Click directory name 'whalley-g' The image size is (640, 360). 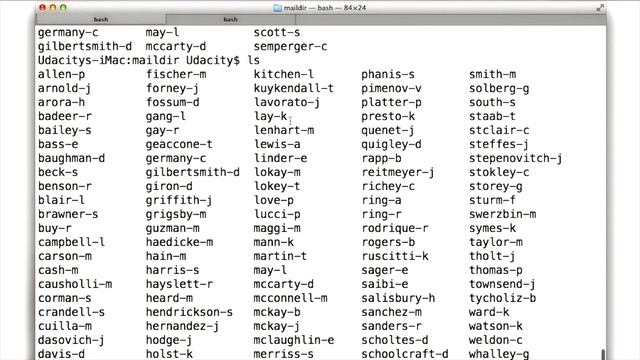pos(499,354)
